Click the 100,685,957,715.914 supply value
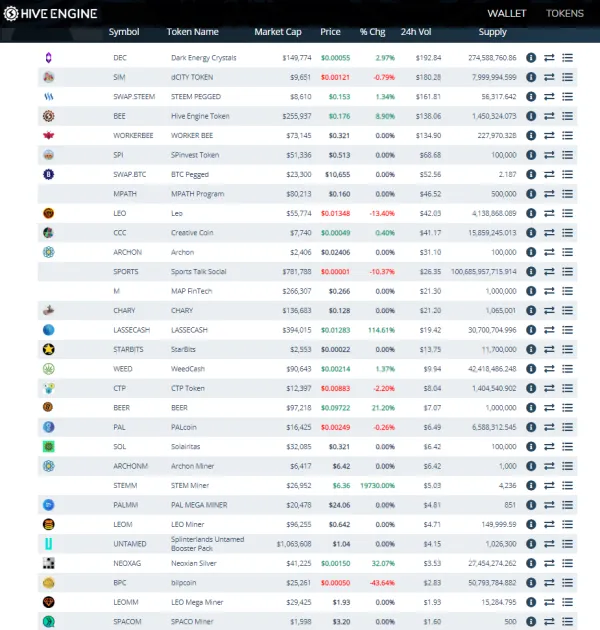 tap(483, 272)
